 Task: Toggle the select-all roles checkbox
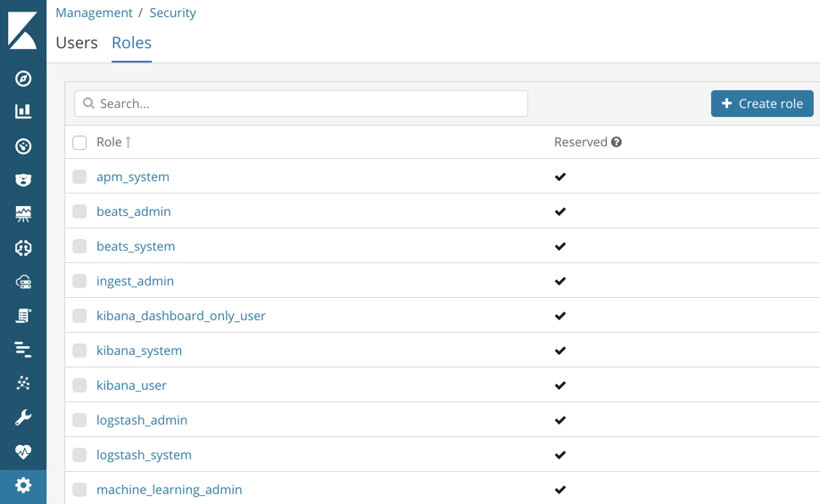coord(79,143)
